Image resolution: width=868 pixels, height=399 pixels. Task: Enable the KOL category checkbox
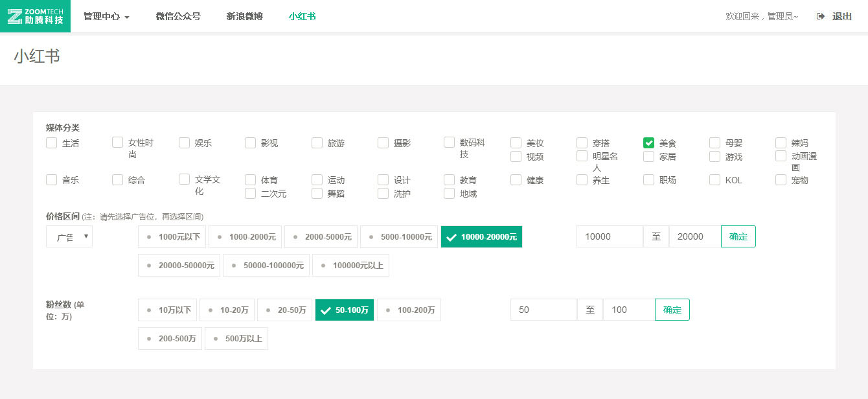click(714, 179)
